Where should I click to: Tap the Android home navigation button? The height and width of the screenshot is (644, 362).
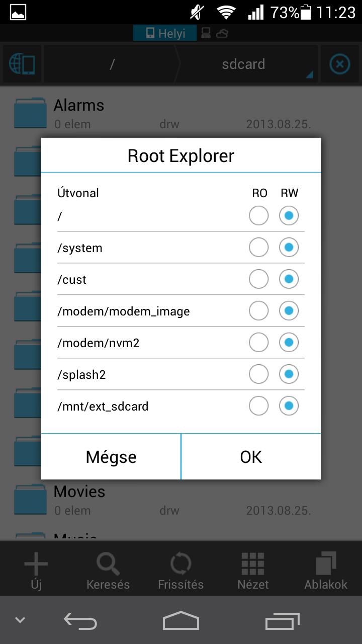click(181, 620)
